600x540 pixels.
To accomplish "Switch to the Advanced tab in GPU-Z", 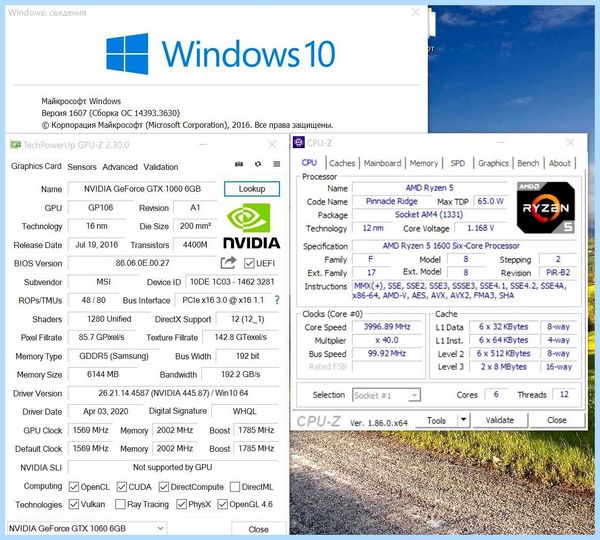I will click(120, 167).
